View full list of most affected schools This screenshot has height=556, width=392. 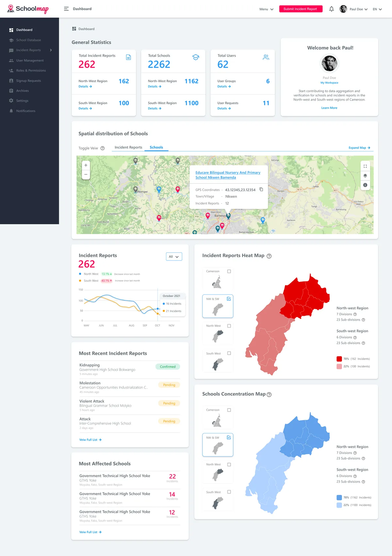(90, 532)
